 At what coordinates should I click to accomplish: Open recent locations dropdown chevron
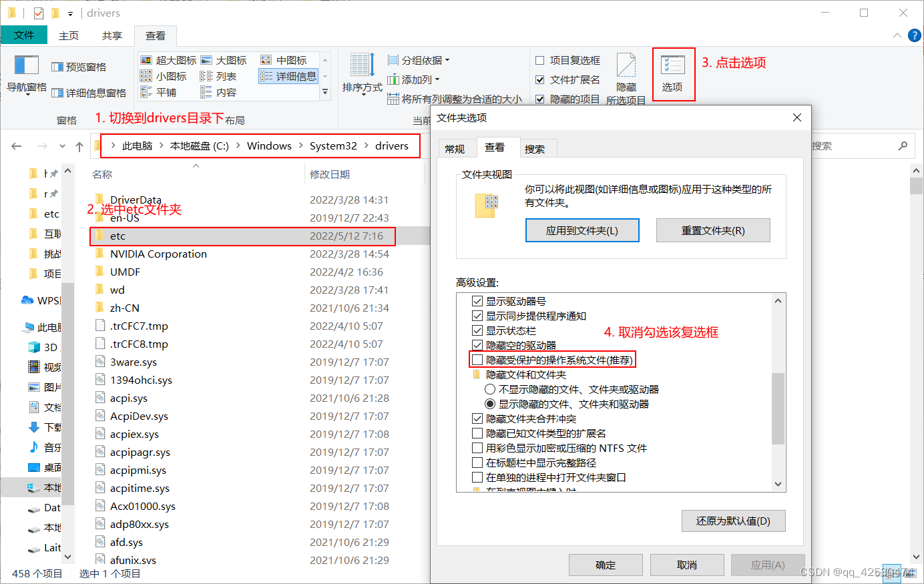coord(62,146)
